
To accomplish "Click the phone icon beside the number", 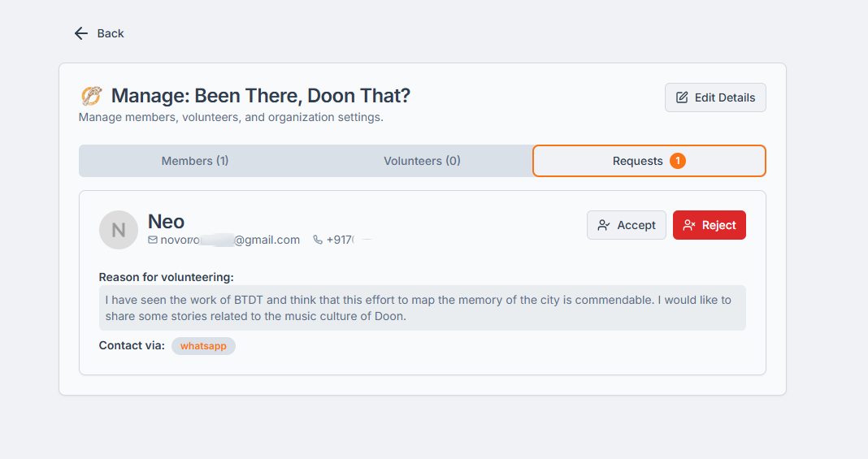I will click(318, 240).
